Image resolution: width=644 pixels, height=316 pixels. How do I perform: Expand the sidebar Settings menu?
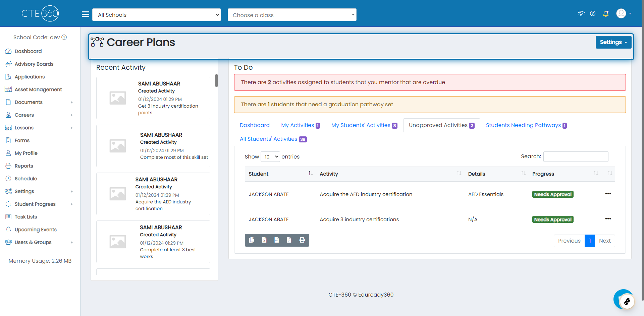40,191
